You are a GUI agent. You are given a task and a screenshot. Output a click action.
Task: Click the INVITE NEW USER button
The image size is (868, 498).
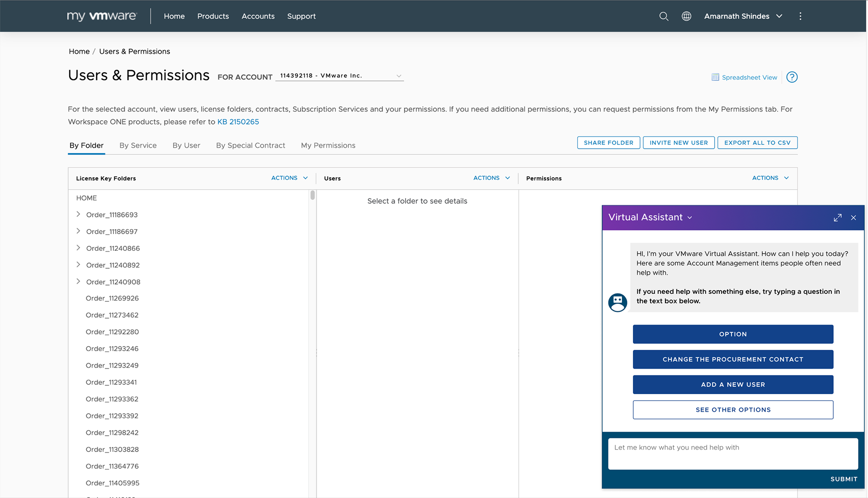(679, 143)
